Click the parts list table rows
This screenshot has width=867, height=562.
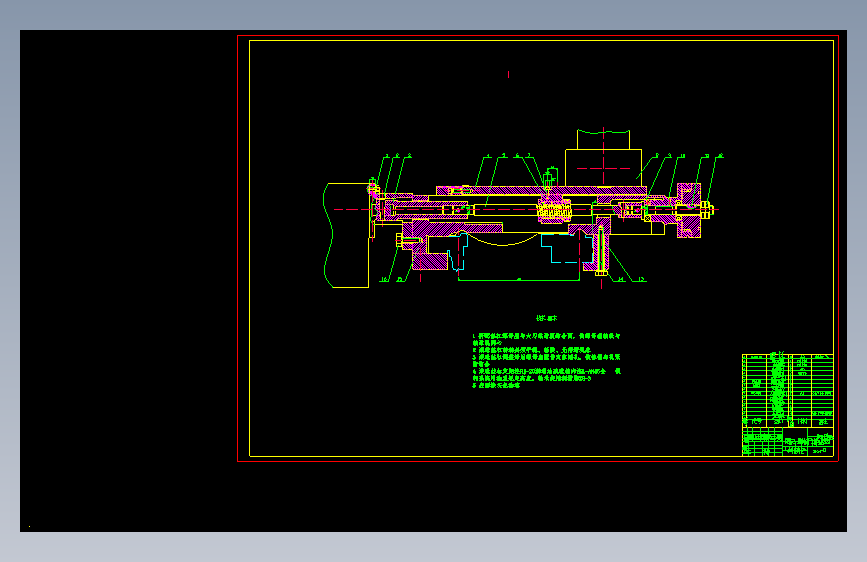click(787, 391)
